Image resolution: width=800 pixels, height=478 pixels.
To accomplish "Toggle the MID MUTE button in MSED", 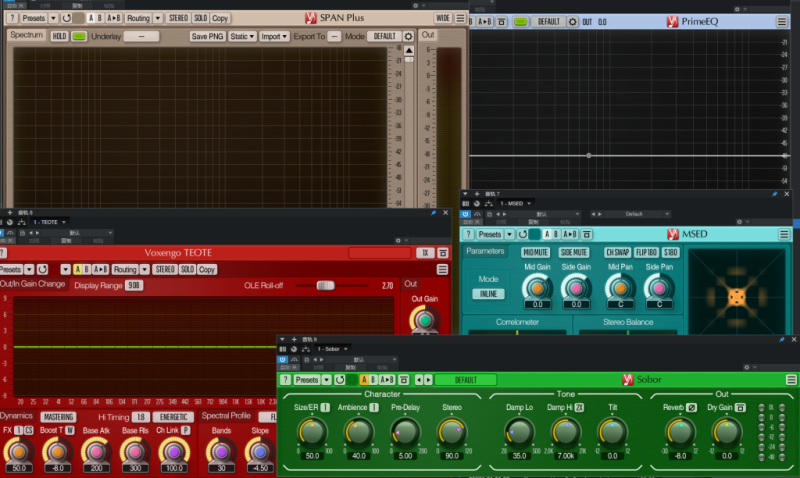I will click(537, 252).
